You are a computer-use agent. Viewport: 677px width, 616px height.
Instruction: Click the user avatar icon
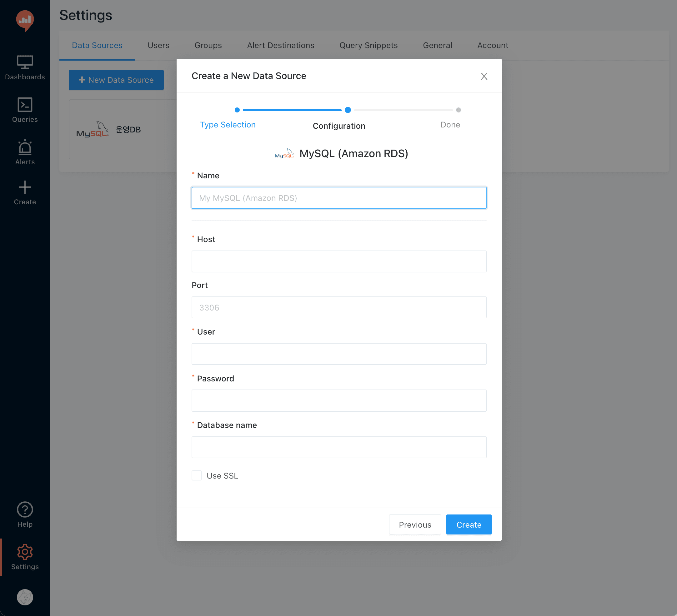pyautogui.click(x=25, y=597)
